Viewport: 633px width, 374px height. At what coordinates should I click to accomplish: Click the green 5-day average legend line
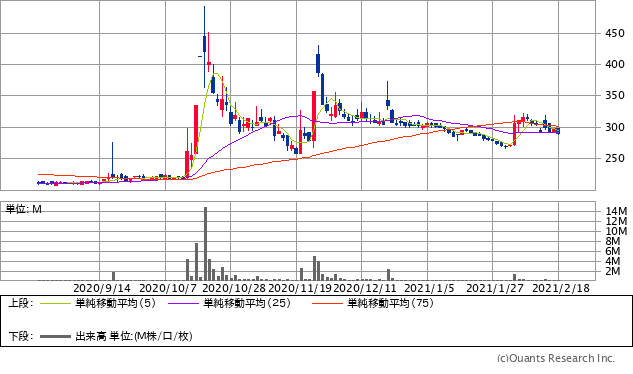coord(55,303)
